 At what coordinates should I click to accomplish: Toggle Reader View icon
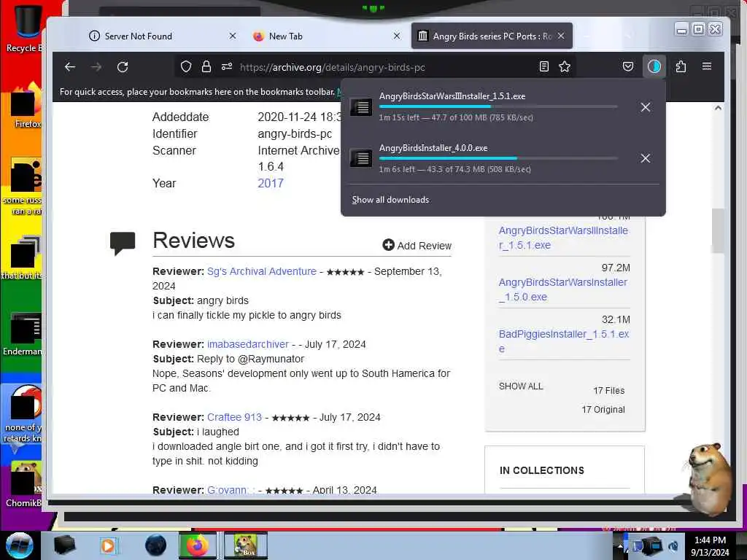click(544, 66)
